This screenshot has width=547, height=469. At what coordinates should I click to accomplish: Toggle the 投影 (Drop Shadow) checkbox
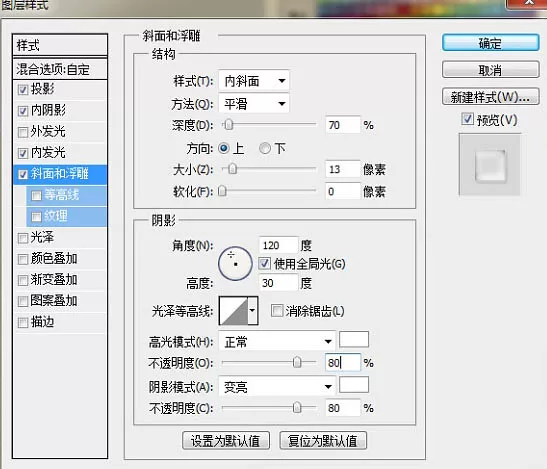[23, 90]
